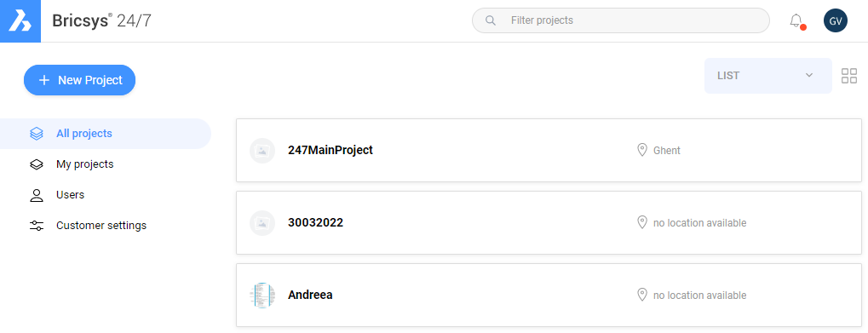
Task: Open the GV user avatar menu
Action: (836, 21)
